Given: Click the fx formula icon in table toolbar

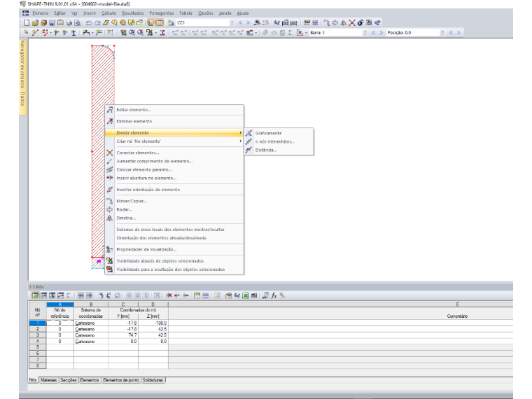Looking at the screenshot, I should (x=274, y=295).
